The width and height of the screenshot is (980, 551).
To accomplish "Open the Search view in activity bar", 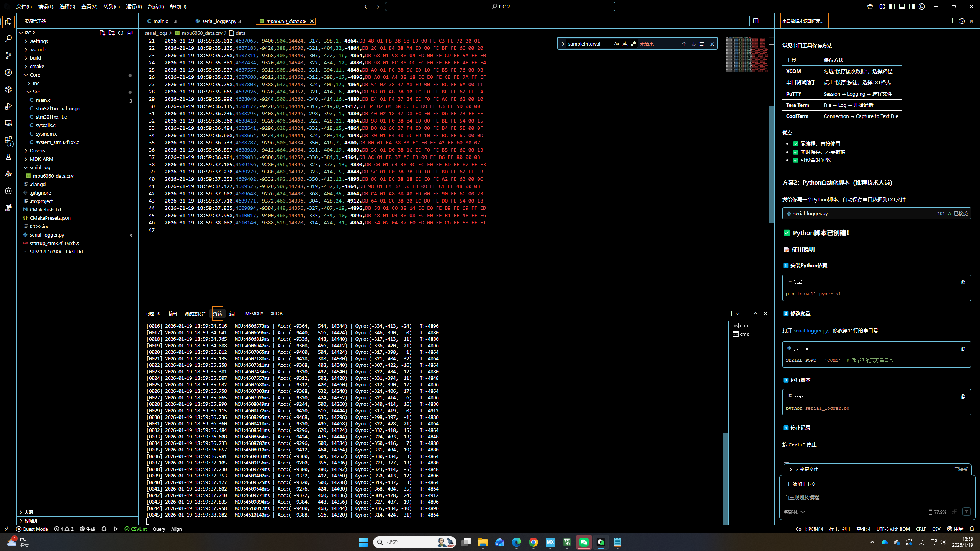I will 8,39.
